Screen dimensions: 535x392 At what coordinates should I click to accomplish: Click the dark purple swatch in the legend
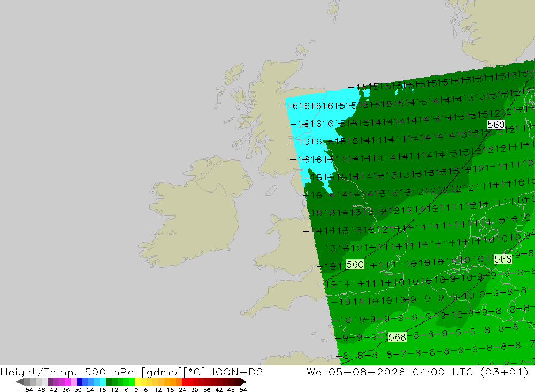[x=50, y=382]
